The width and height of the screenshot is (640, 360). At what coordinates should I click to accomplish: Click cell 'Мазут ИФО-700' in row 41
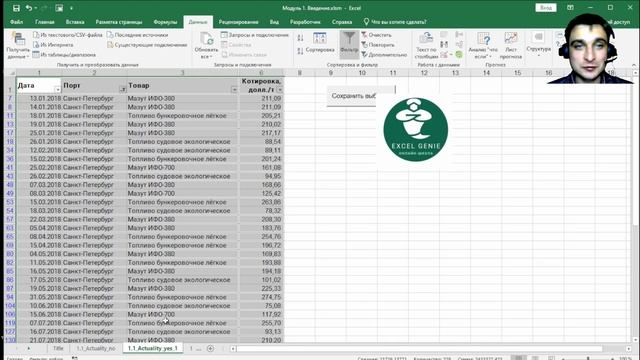(x=182, y=167)
